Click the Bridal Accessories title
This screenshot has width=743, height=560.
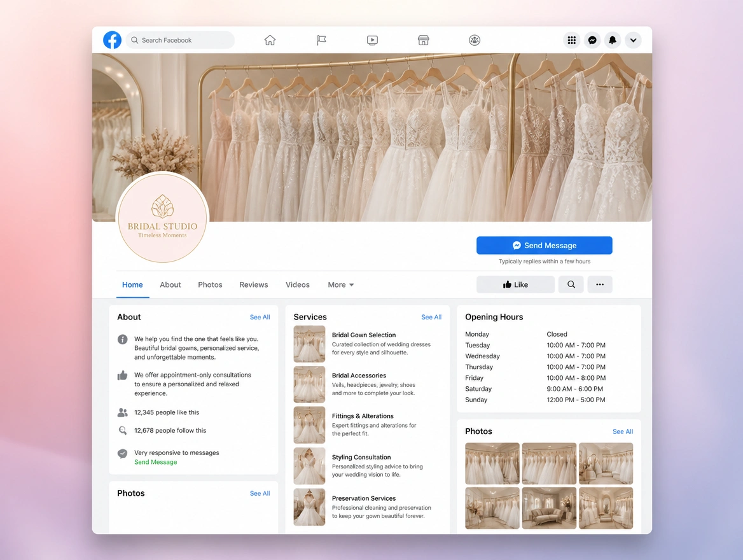point(359,375)
